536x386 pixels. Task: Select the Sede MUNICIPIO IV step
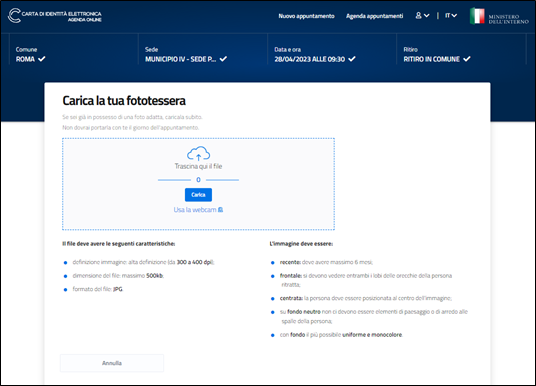tap(186, 55)
